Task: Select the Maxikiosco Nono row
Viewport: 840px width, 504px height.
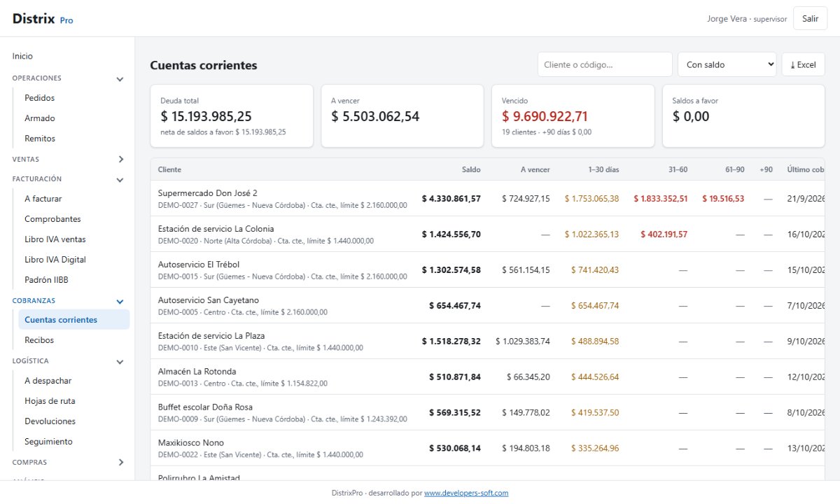Action: 487,448
